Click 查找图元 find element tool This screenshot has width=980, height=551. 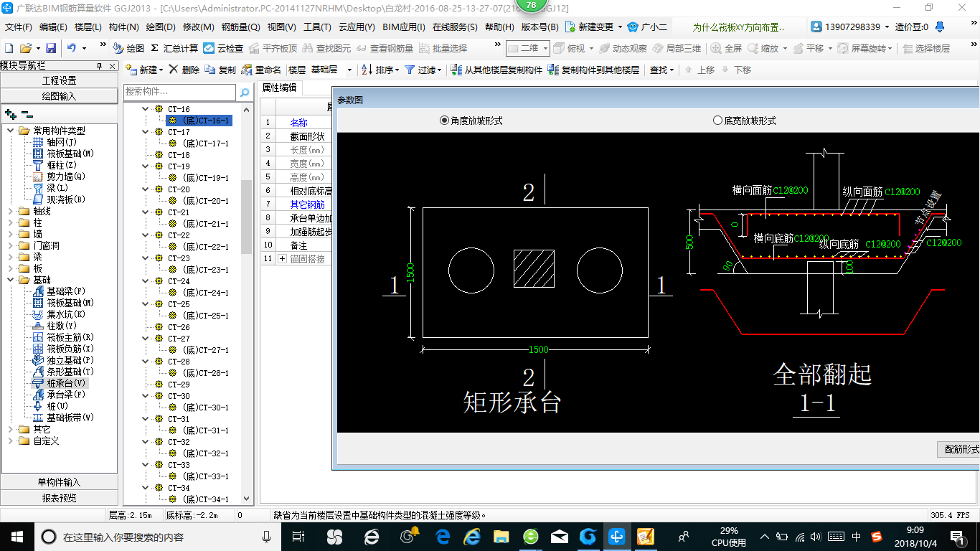[327, 48]
